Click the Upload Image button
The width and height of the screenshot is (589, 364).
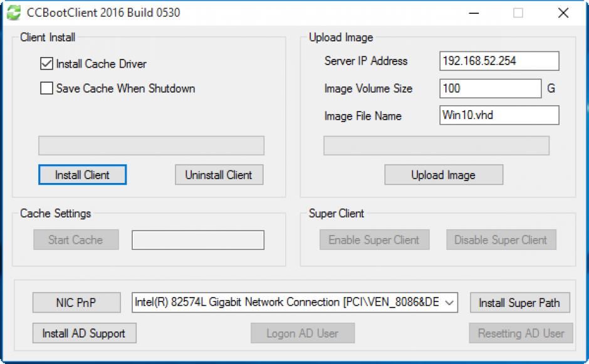pos(444,175)
